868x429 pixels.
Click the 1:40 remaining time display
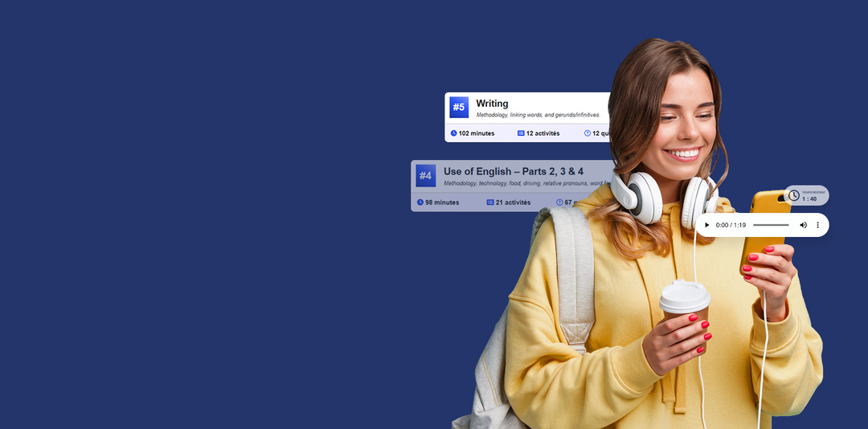click(x=809, y=198)
